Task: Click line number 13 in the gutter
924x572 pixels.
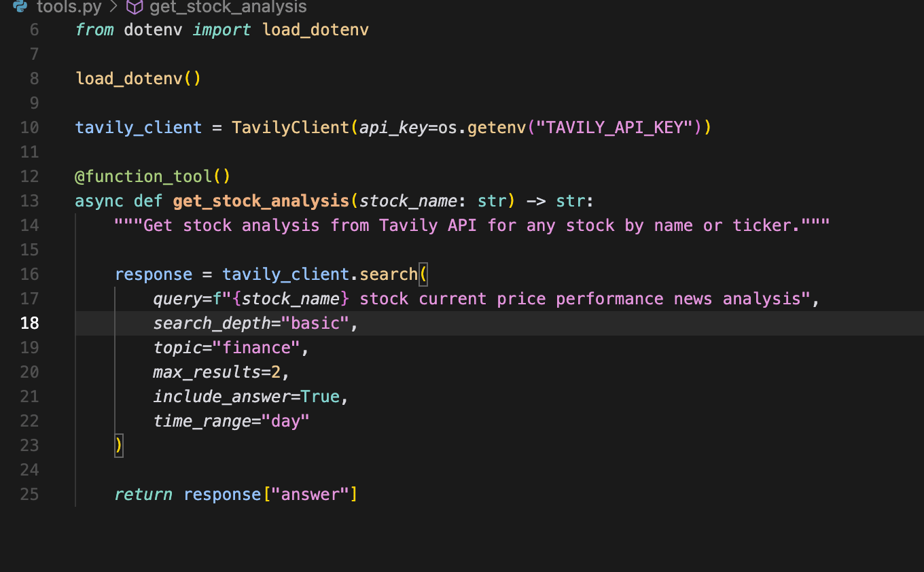Action: (x=29, y=201)
